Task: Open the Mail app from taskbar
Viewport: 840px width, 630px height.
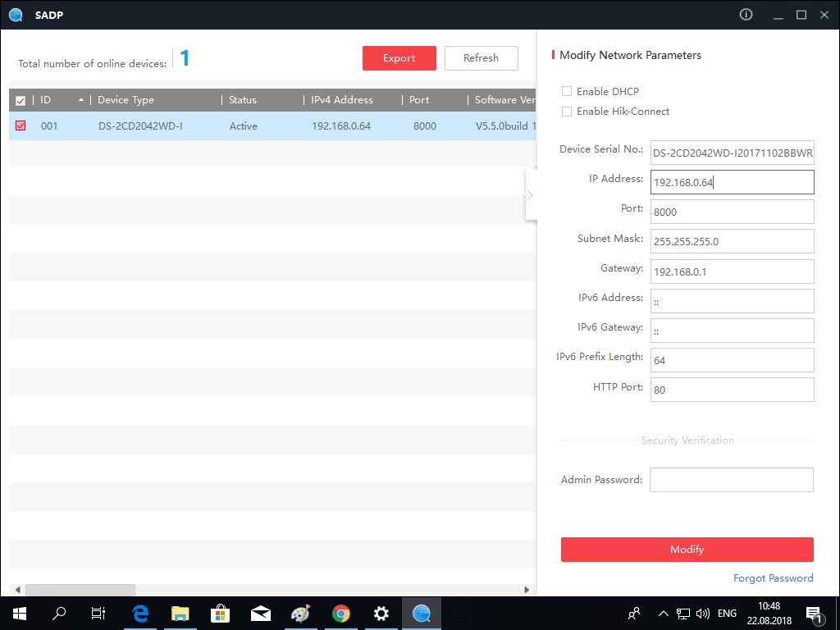Action: [x=261, y=613]
